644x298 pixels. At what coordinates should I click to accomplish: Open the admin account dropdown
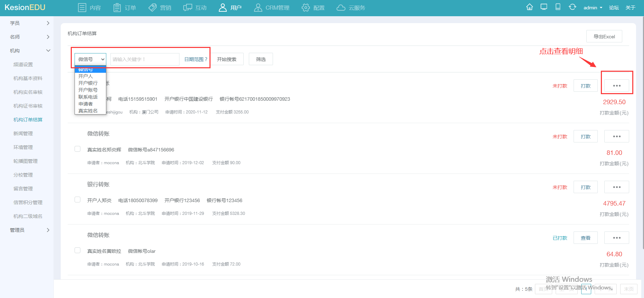pyautogui.click(x=593, y=8)
